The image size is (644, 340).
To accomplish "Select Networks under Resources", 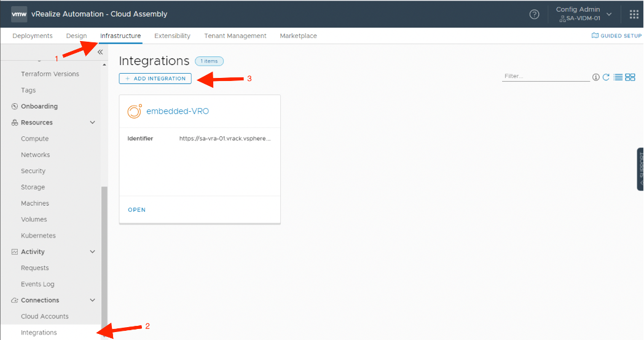I will click(x=35, y=155).
